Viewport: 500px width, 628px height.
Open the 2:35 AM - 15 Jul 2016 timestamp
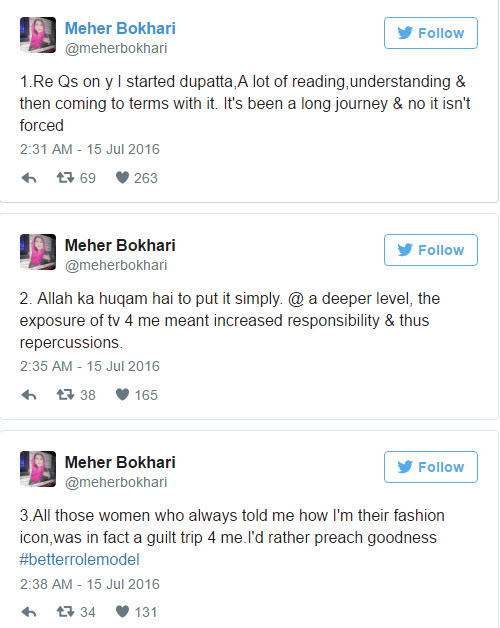pyautogui.click(x=90, y=366)
